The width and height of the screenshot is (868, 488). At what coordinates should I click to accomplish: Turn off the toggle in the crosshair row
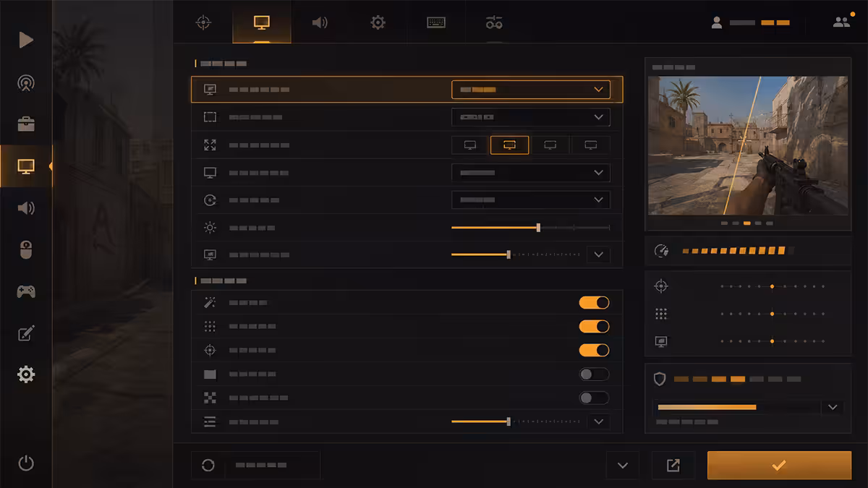point(594,351)
